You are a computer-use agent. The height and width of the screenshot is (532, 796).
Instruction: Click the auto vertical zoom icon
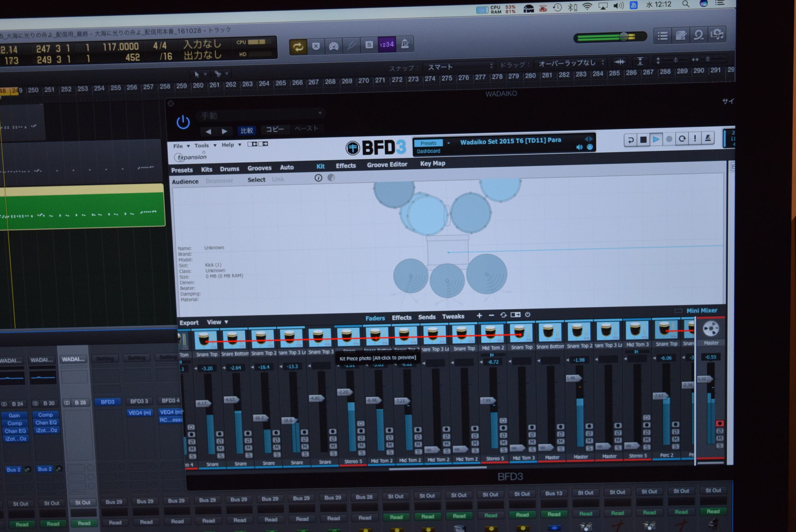(640, 62)
